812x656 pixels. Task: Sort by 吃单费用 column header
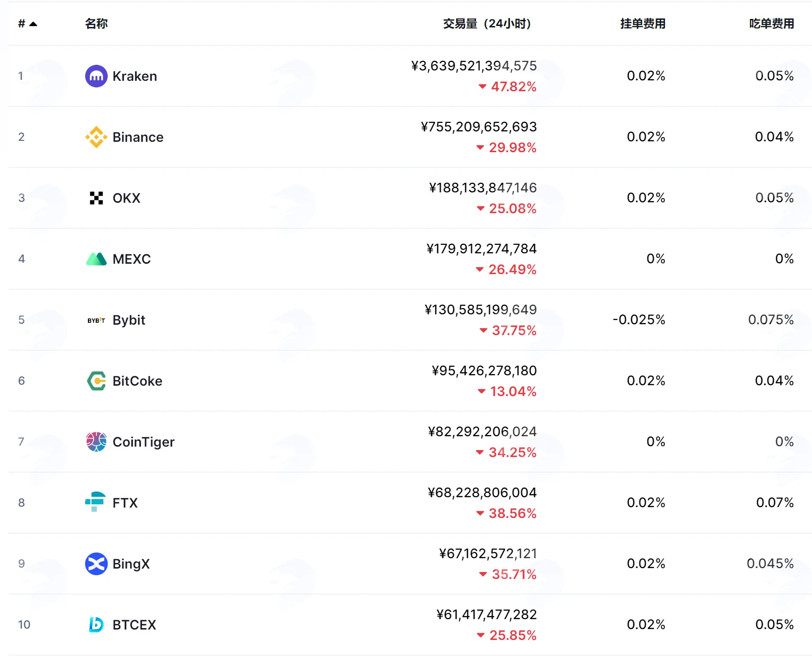771,24
